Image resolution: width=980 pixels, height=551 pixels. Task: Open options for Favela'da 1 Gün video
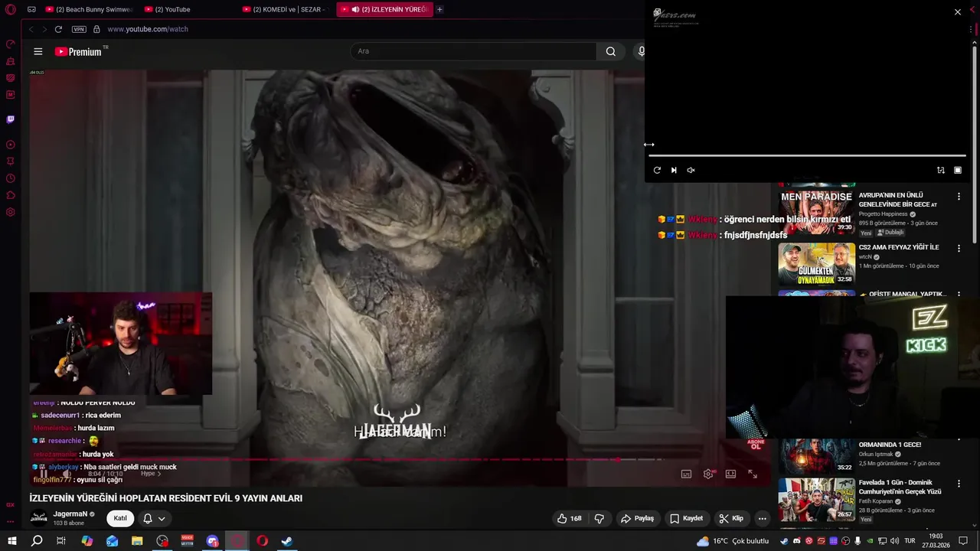tap(959, 484)
